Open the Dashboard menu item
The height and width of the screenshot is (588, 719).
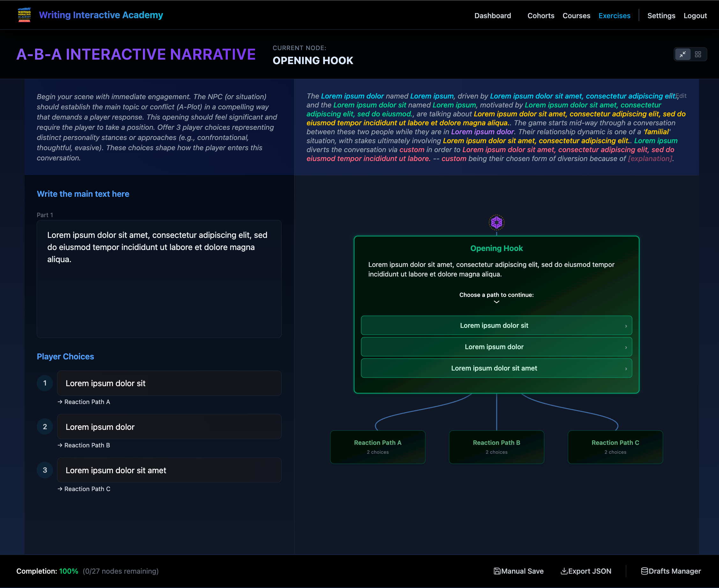[x=493, y=16]
